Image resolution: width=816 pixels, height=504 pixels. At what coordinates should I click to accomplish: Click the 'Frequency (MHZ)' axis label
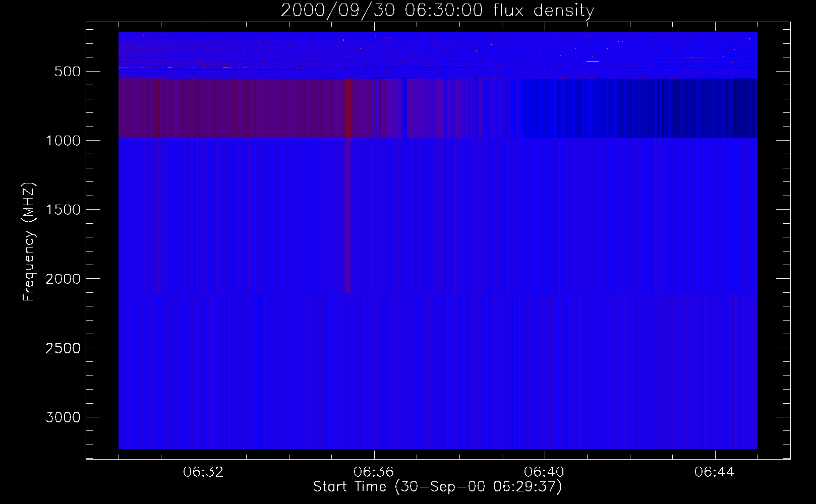29,242
